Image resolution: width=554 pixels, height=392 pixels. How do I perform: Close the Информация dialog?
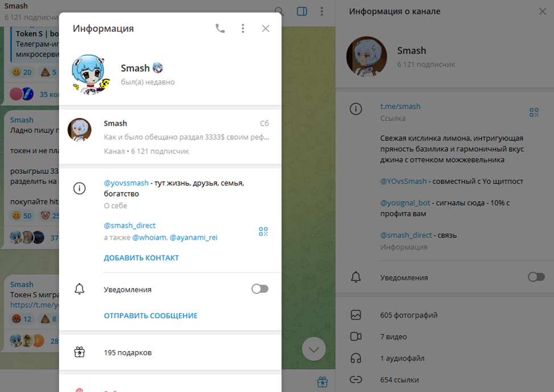[266, 28]
